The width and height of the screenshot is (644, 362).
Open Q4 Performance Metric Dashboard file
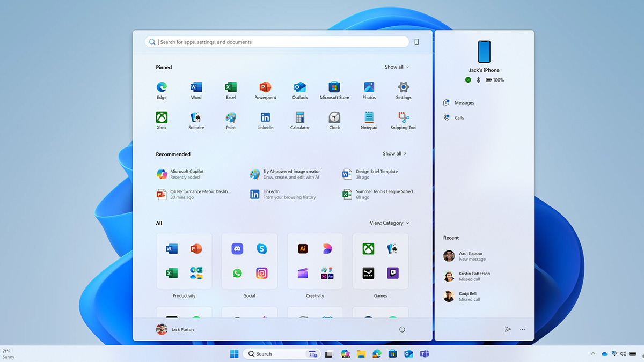pos(194,194)
